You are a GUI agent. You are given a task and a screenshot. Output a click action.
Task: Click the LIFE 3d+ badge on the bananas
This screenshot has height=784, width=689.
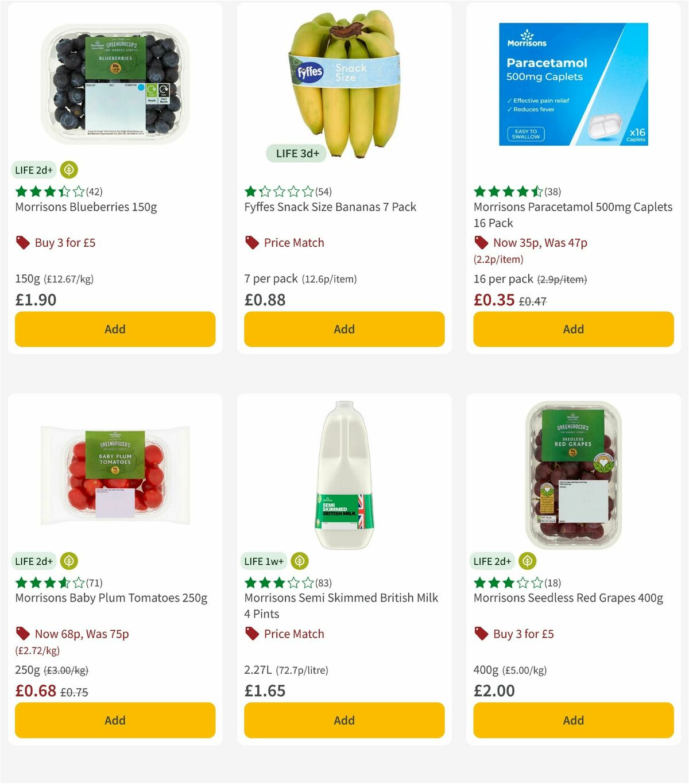coord(296,153)
